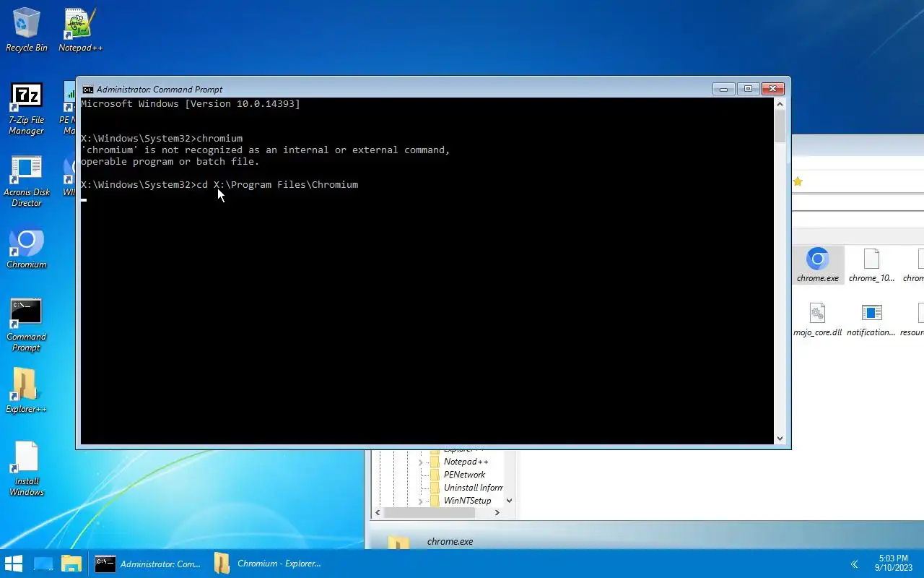Open the Recycle Bin desktop icon
This screenshot has width=924, height=578.
(x=27, y=30)
